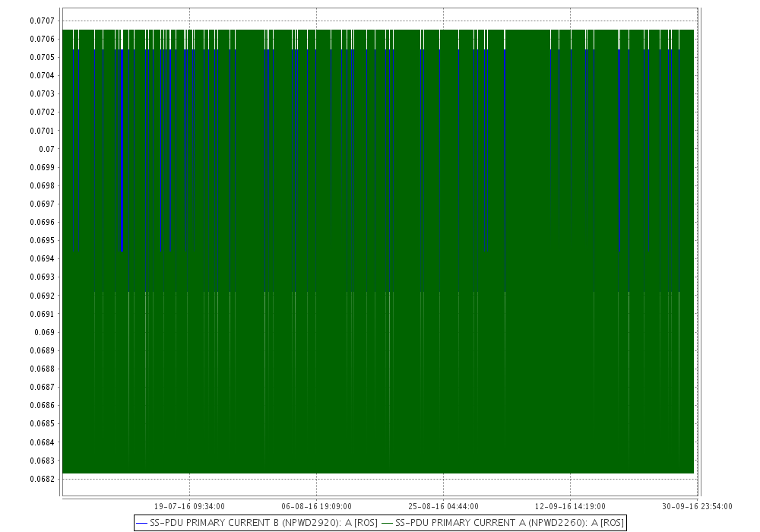Click the SS-PDU PRIMARY CURRENT A legend entry
The width and height of the screenshot is (760, 532).
tap(502, 523)
